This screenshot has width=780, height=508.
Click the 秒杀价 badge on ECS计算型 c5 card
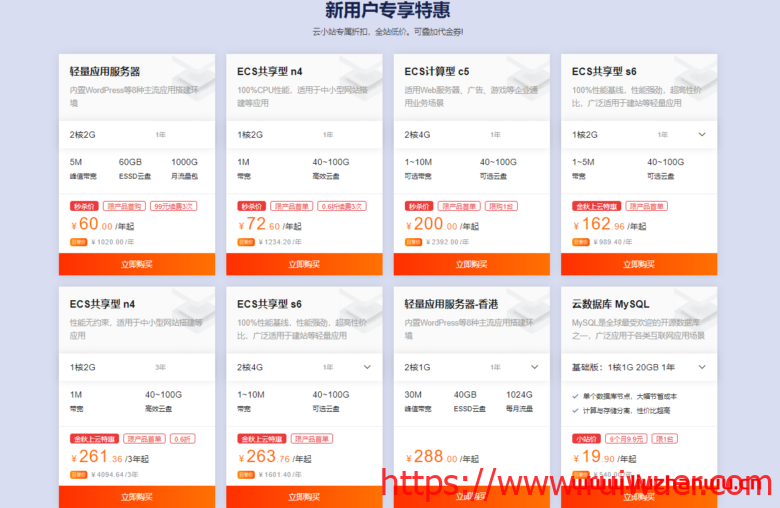coord(419,206)
